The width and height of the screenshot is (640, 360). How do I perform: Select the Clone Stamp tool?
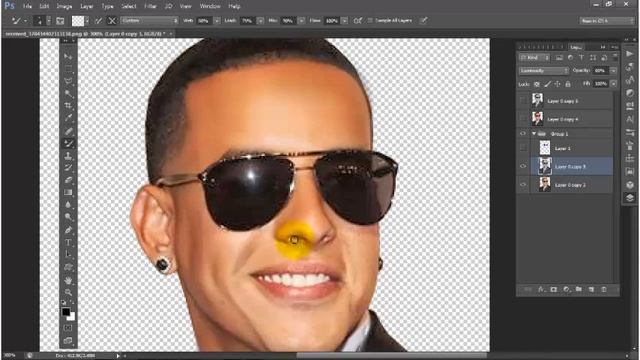point(68,156)
